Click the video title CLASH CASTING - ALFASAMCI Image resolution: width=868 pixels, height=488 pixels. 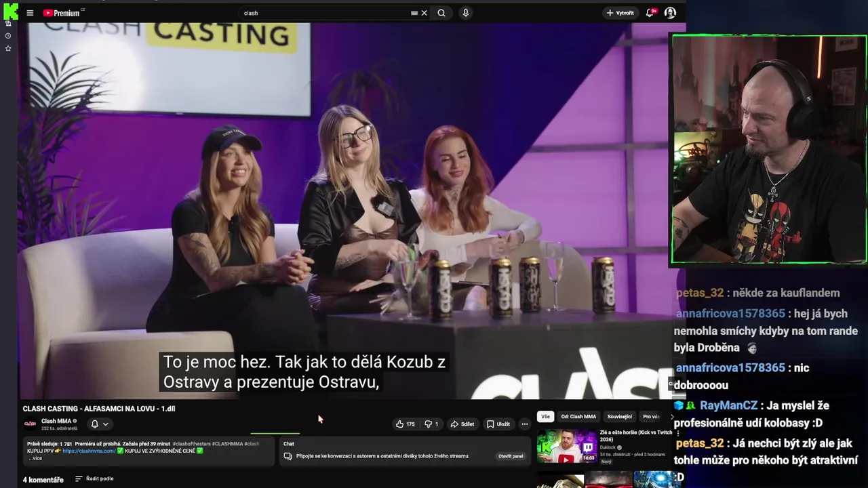pos(99,409)
